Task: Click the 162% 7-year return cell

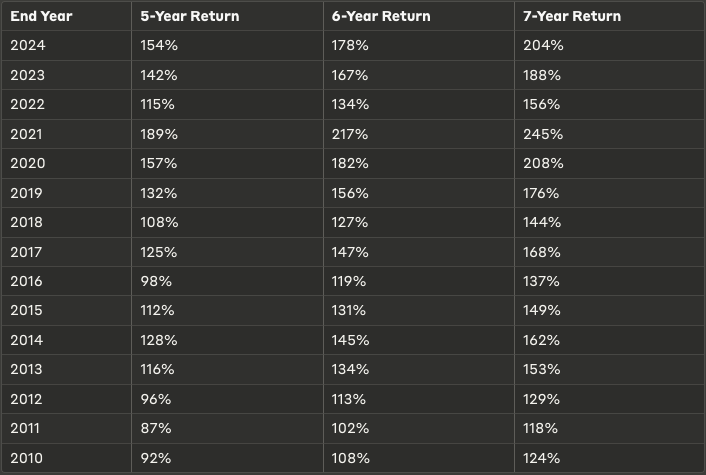Action: (542, 340)
